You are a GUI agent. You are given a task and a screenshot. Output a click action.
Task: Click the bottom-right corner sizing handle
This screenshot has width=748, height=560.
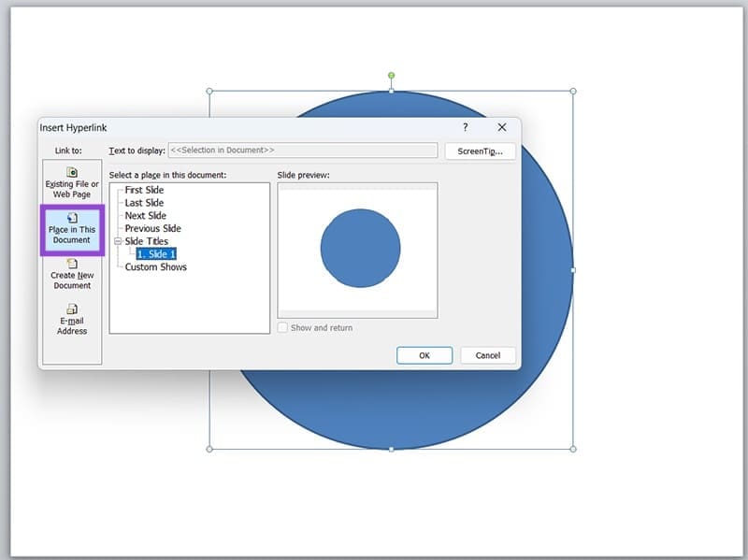[x=572, y=449]
